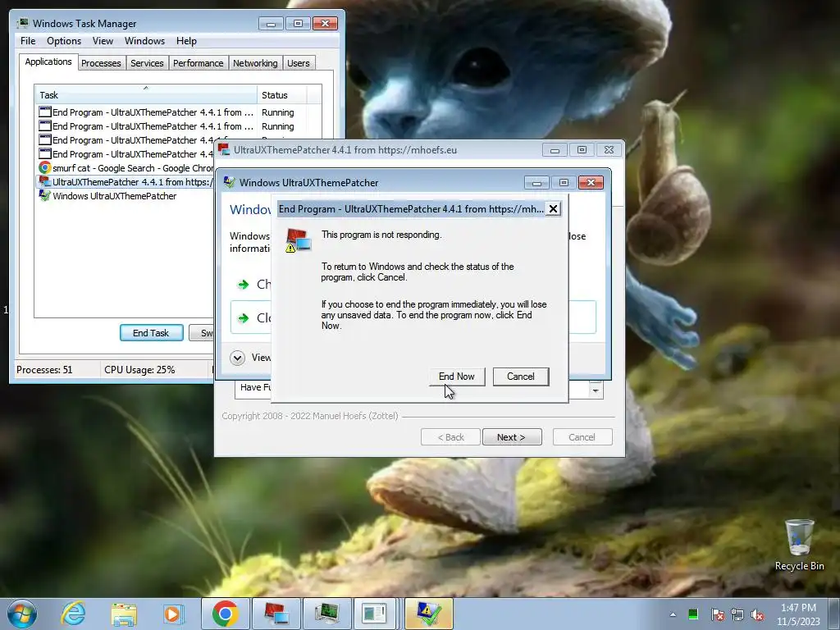Switch to the Performance tab

click(199, 62)
